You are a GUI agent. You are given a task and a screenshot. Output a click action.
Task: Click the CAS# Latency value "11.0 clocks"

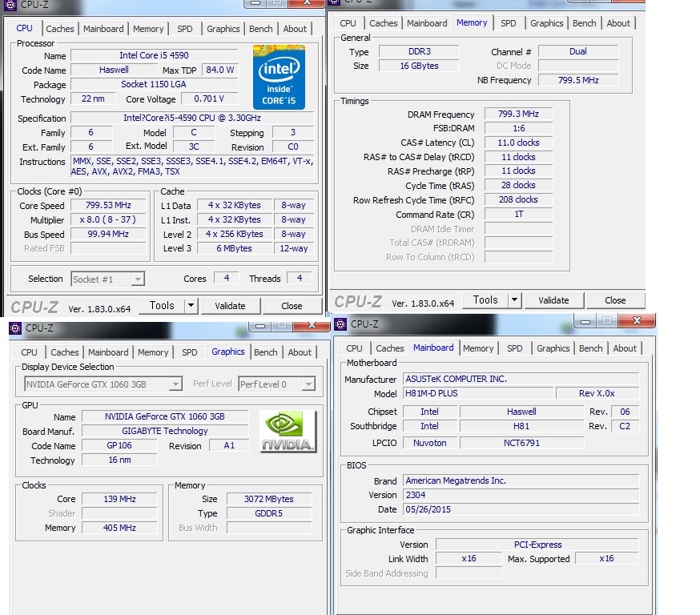click(x=518, y=143)
